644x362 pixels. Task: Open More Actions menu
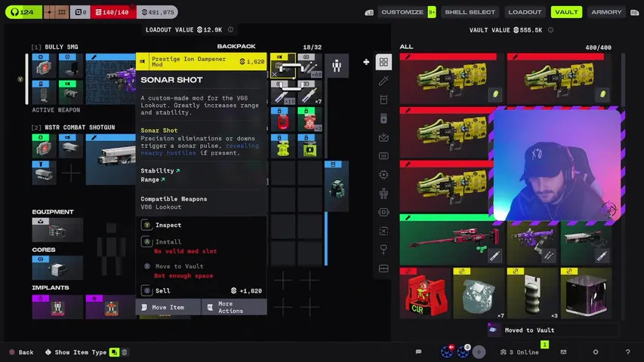click(235, 307)
